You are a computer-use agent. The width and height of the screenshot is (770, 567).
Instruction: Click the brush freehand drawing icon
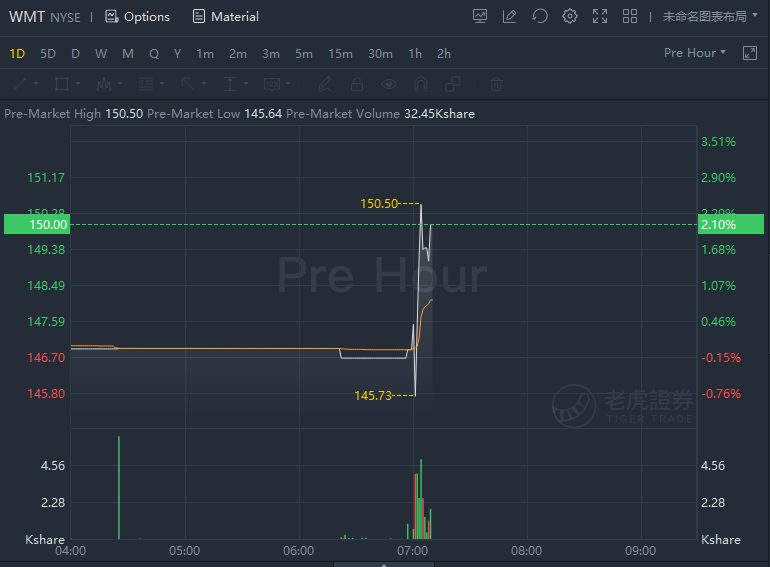325,84
